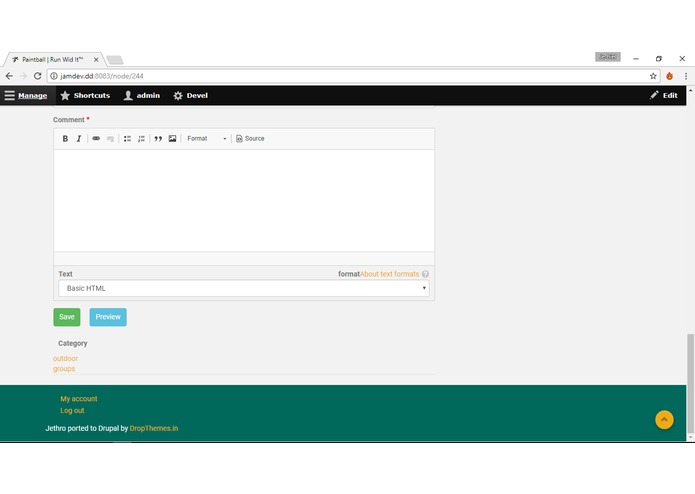Toggle italic formatting in comment editor
This screenshot has width=695, height=494.
[x=79, y=139]
